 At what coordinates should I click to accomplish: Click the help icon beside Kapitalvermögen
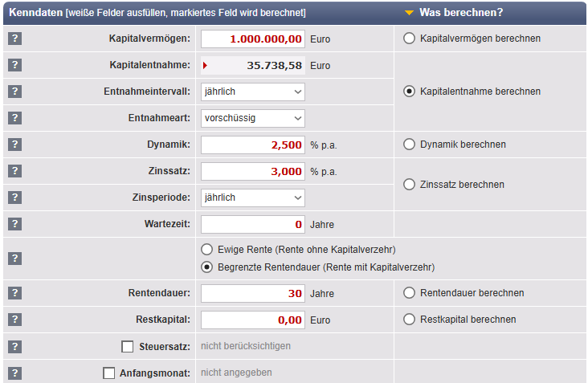[14, 39]
